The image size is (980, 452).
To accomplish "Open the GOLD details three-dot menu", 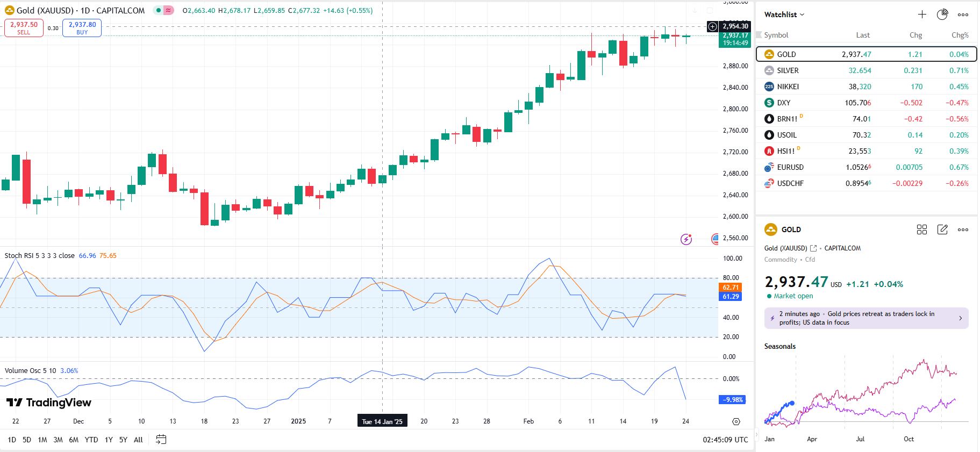I will pyautogui.click(x=963, y=229).
